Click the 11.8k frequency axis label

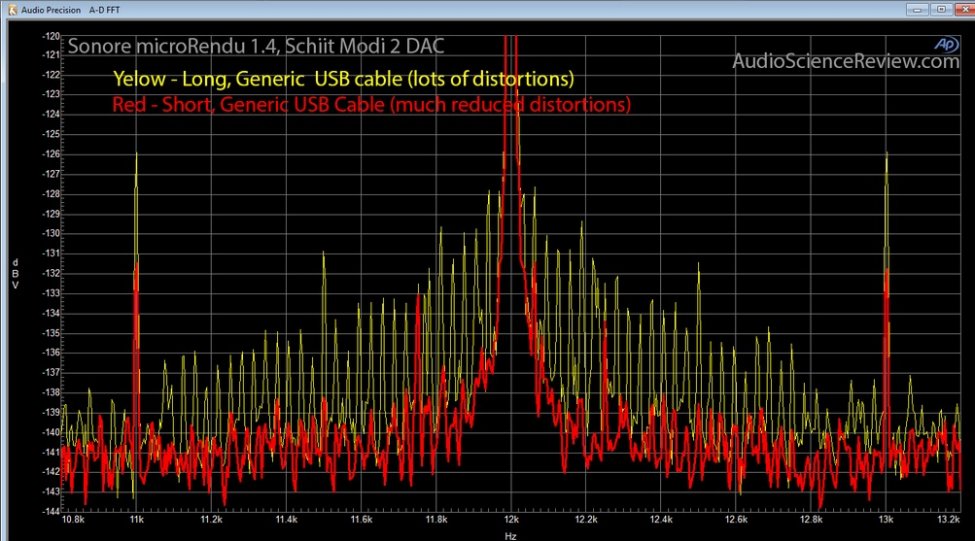click(436, 520)
